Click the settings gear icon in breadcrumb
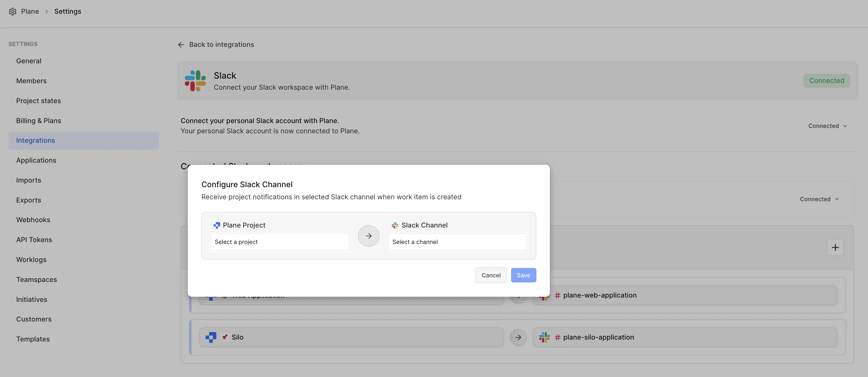 tap(12, 12)
